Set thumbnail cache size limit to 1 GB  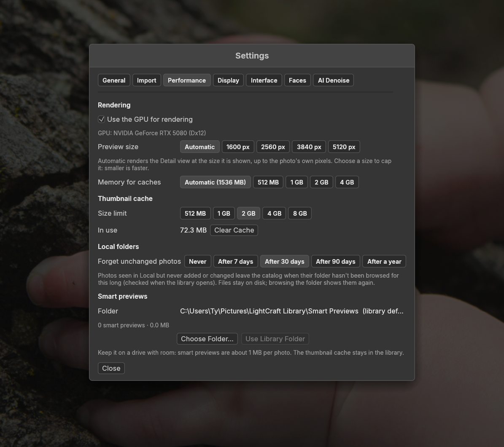[x=224, y=213]
